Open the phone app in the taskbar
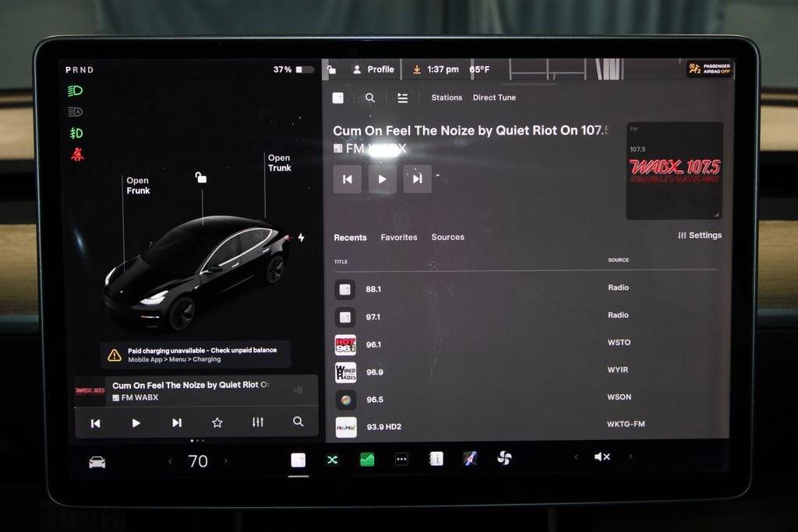This screenshot has height=532, width=798. pyautogui.click(x=435, y=460)
